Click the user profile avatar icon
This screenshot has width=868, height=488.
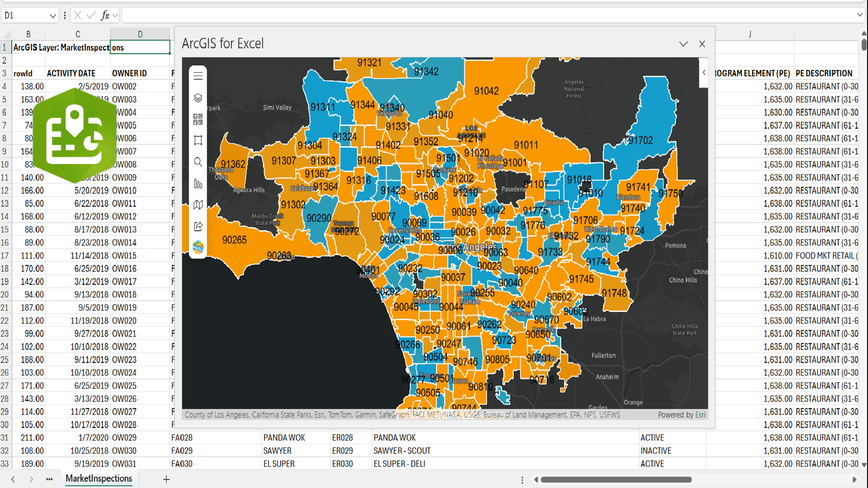198,247
